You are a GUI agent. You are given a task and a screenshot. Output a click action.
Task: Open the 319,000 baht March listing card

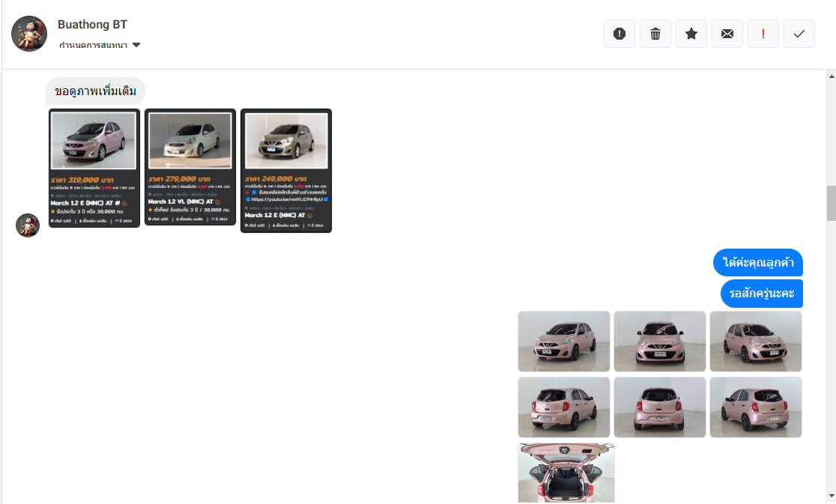click(x=94, y=168)
